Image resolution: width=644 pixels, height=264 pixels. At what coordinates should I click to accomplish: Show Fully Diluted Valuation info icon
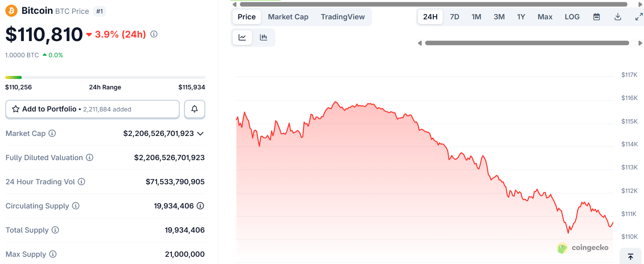[x=90, y=157]
